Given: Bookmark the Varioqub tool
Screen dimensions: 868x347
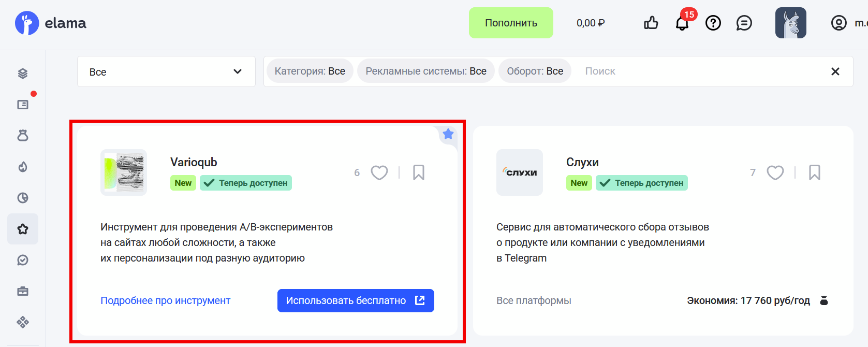Looking at the screenshot, I should pos(419,172).
